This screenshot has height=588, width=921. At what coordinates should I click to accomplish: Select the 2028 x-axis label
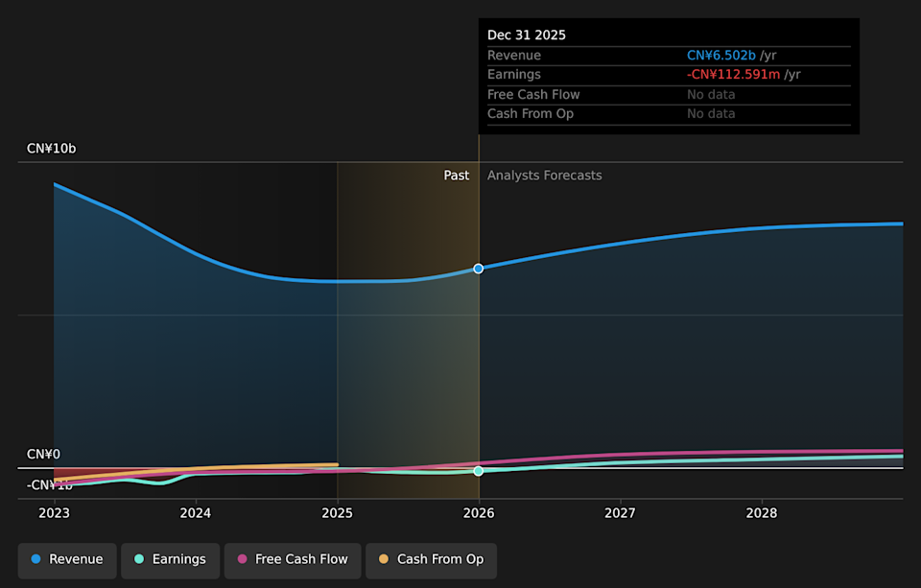(x=762, y=513)
